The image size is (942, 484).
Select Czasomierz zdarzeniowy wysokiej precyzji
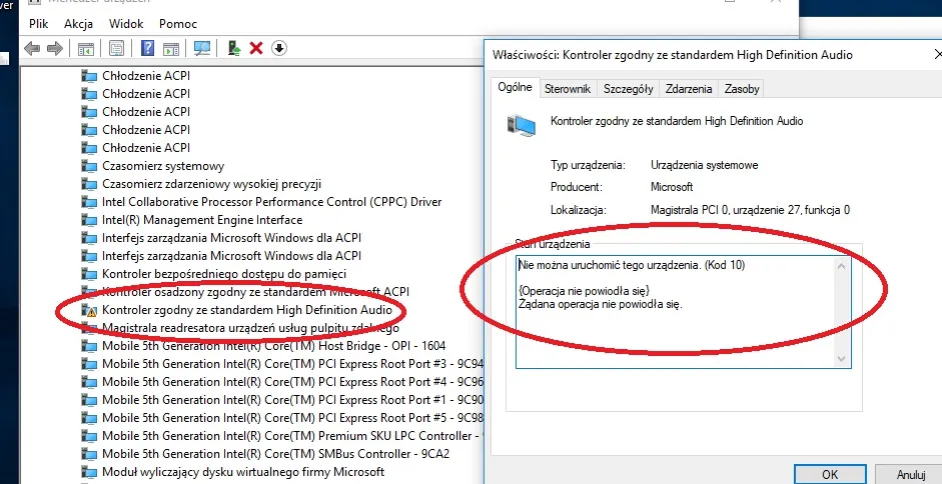[212, 184]
